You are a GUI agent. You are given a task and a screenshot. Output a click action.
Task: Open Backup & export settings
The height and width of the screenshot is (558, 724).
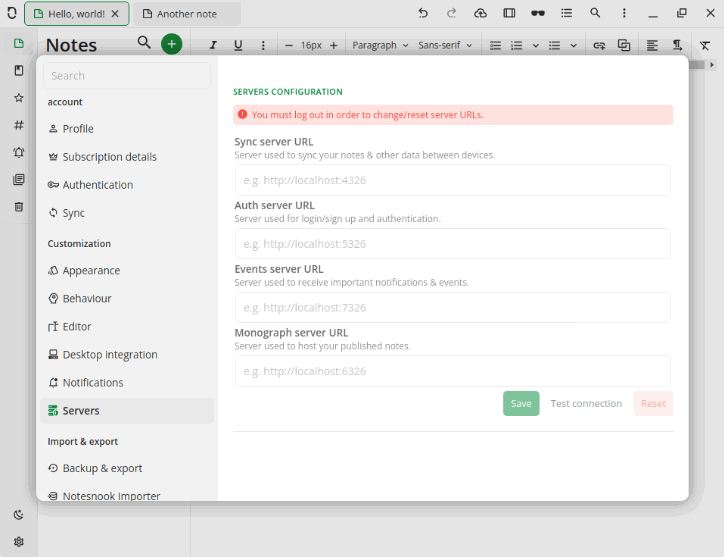pos(127,468)
